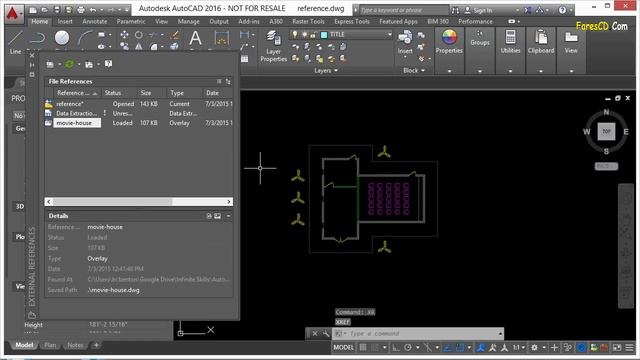Switch to the Annotate ribbon tab

[x=95, y=21]
